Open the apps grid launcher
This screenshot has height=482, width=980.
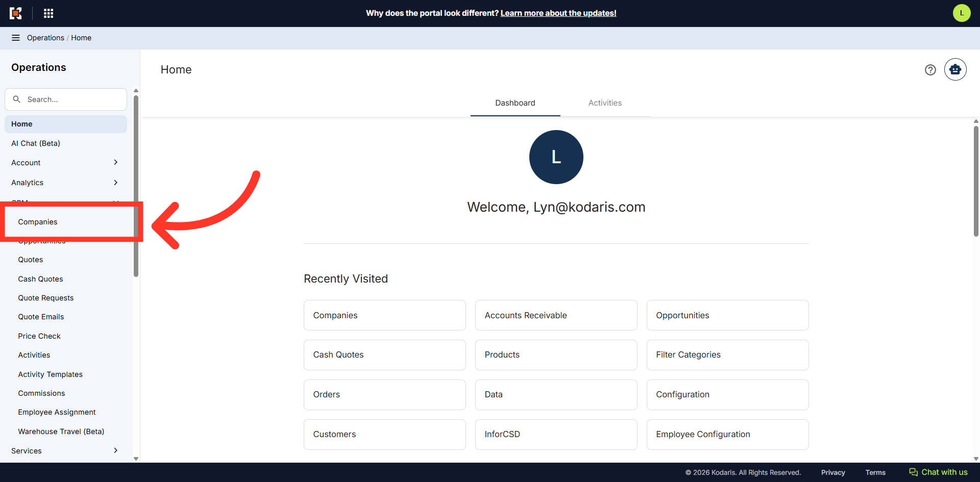[48, 13]
